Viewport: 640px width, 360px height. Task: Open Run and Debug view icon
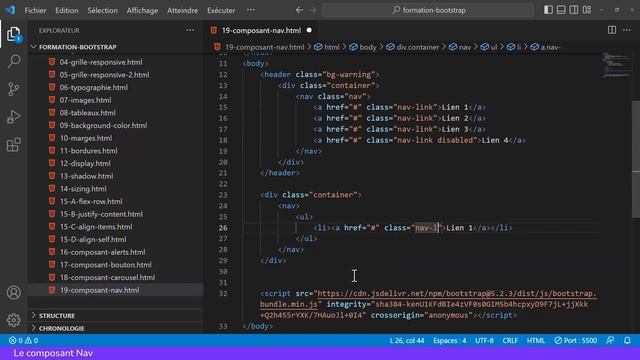point(13,117)
